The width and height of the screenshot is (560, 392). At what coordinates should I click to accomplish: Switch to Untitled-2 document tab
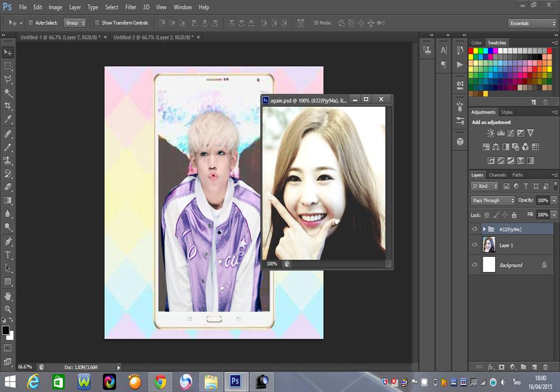152,37
